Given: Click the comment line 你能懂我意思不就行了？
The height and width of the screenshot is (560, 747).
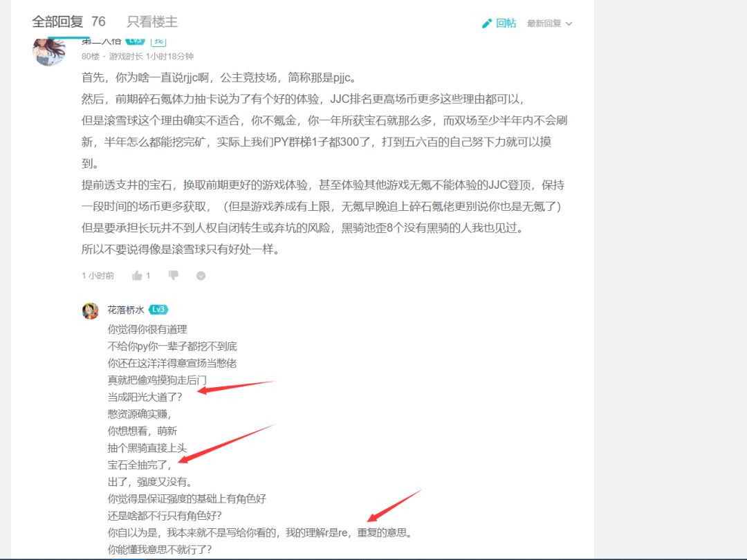Looking at the screenshot, I should point(160,550).
